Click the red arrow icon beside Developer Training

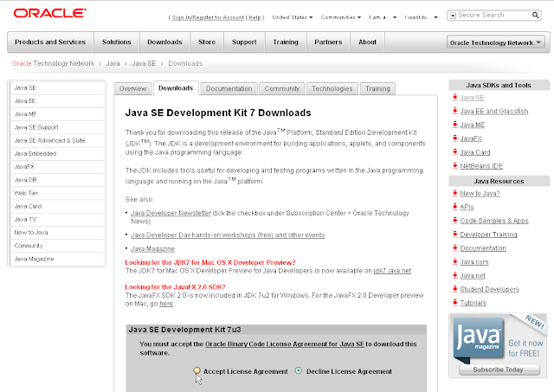tap(455, 235)
